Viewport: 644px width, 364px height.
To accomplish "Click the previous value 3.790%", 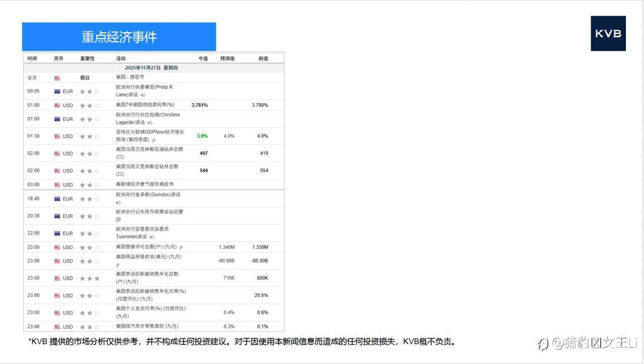I will point(260,105).
